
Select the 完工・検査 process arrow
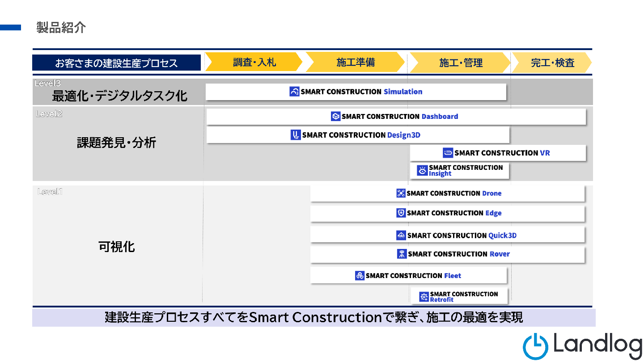(552, 63)
